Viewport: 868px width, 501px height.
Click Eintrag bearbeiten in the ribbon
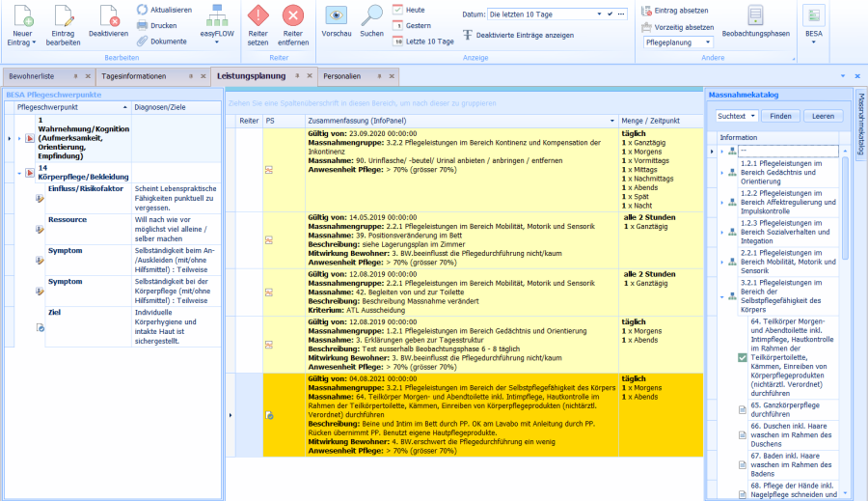64,16
